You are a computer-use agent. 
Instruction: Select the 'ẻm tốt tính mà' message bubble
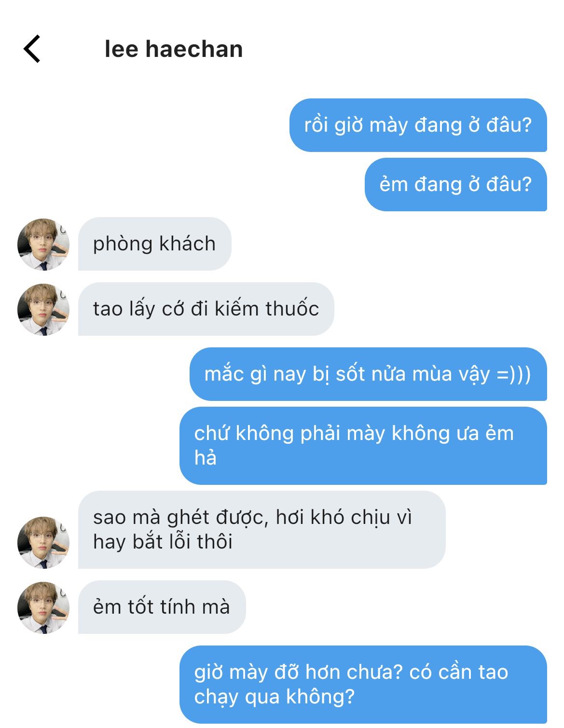[x=162, y=607]
